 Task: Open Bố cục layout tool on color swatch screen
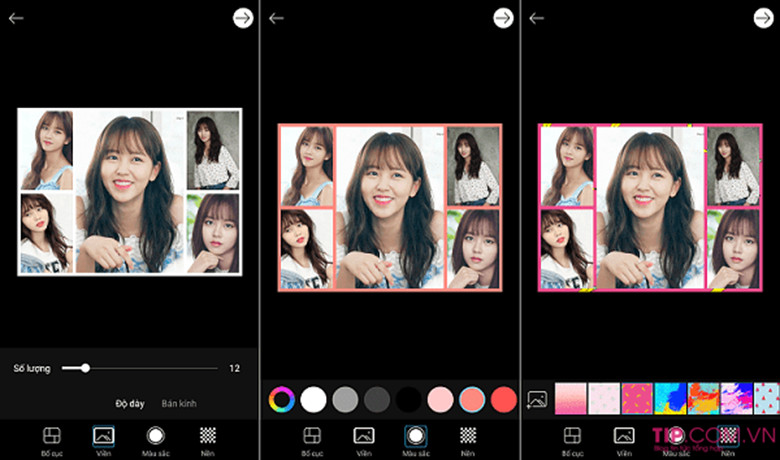click(312, 441)
